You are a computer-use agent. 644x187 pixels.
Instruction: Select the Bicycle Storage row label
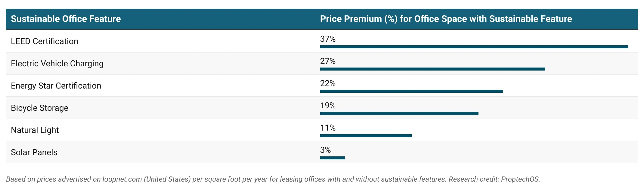(x=39, y=108)
